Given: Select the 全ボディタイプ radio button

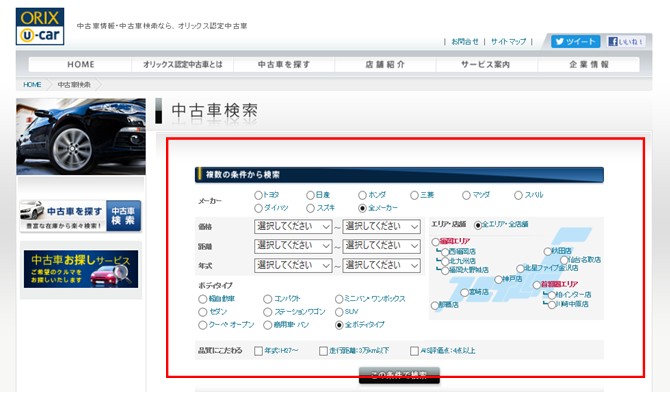Looking at the screenshot, I should (339, 325).
